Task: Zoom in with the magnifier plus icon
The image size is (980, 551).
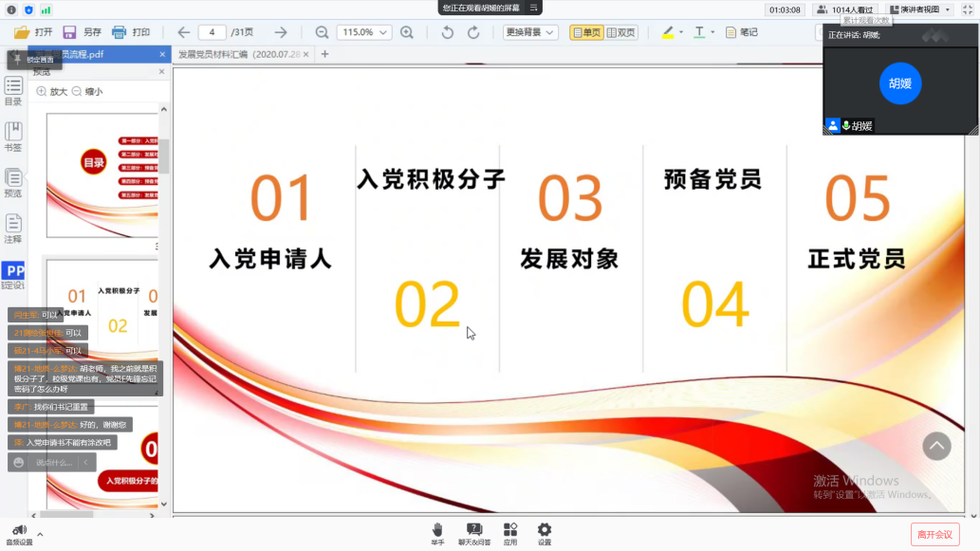Action: (407, 32)
